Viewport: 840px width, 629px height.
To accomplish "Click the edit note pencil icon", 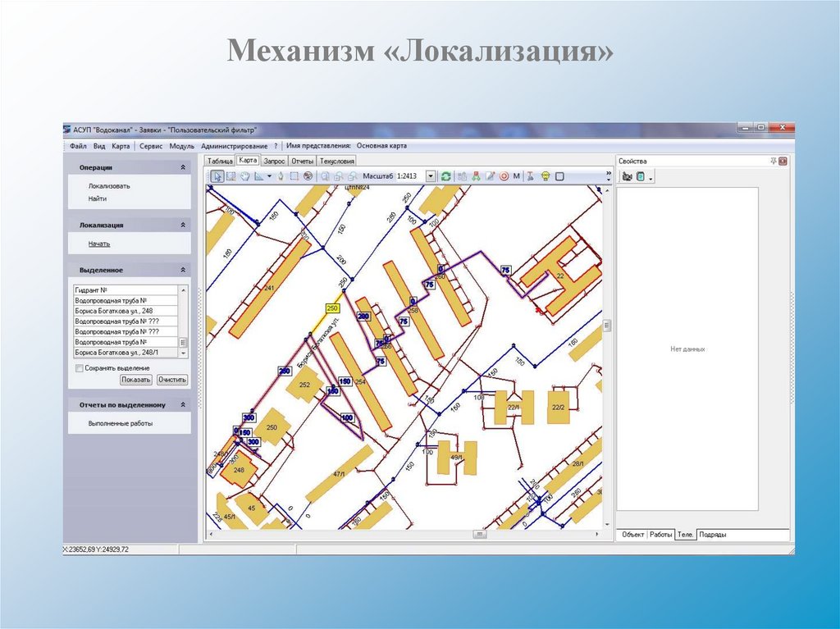I will (x=490, y=176).
